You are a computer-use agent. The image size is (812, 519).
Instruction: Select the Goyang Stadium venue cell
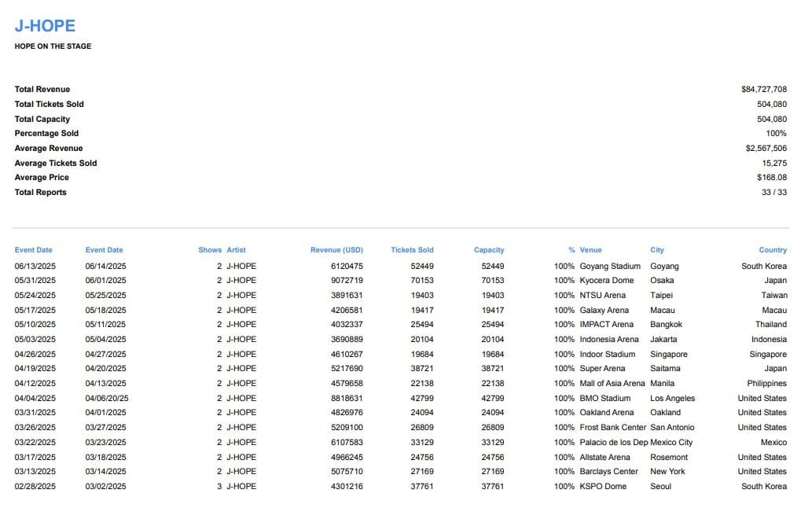610,267
